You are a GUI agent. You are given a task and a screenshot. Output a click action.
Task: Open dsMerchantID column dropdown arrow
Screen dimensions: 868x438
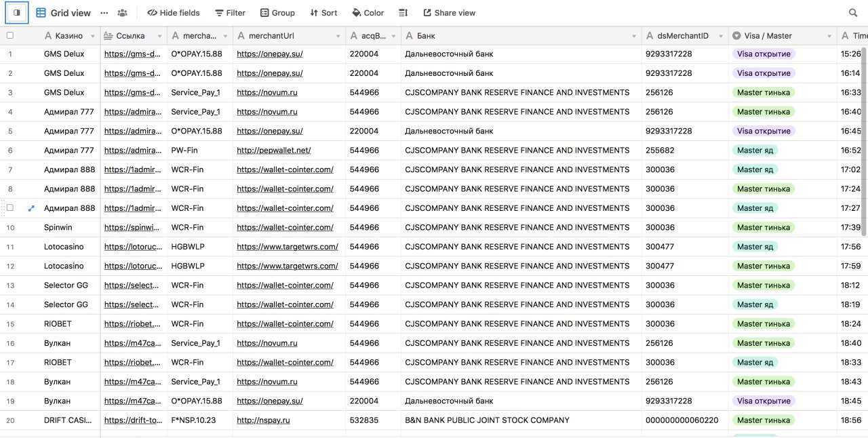click(721, 36)
